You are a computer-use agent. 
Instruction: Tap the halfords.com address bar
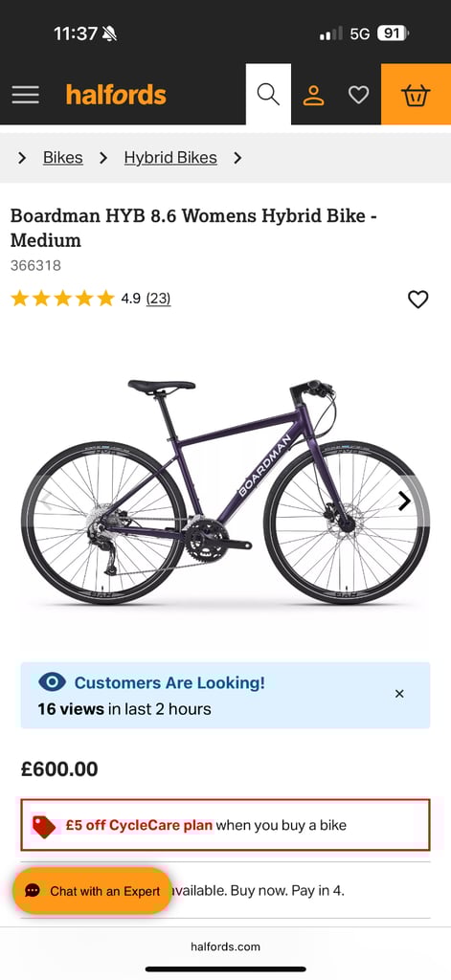(x=225, y=947)
